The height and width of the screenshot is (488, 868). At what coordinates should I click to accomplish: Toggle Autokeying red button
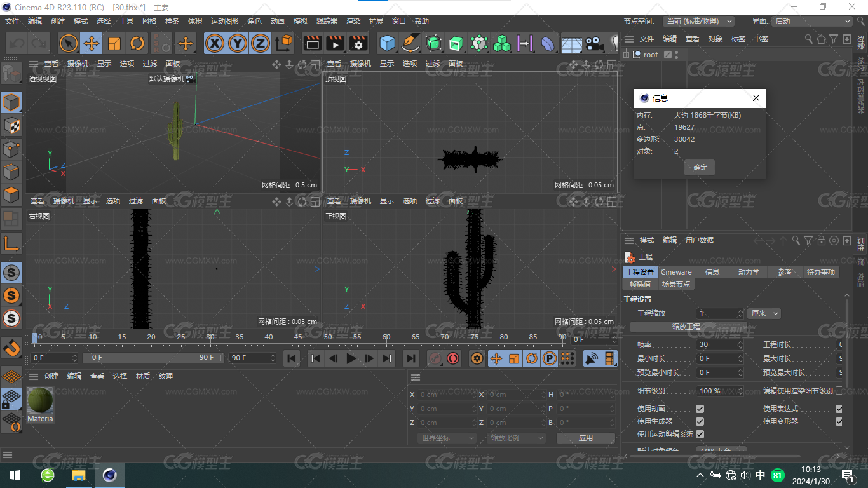coord(453,358)
